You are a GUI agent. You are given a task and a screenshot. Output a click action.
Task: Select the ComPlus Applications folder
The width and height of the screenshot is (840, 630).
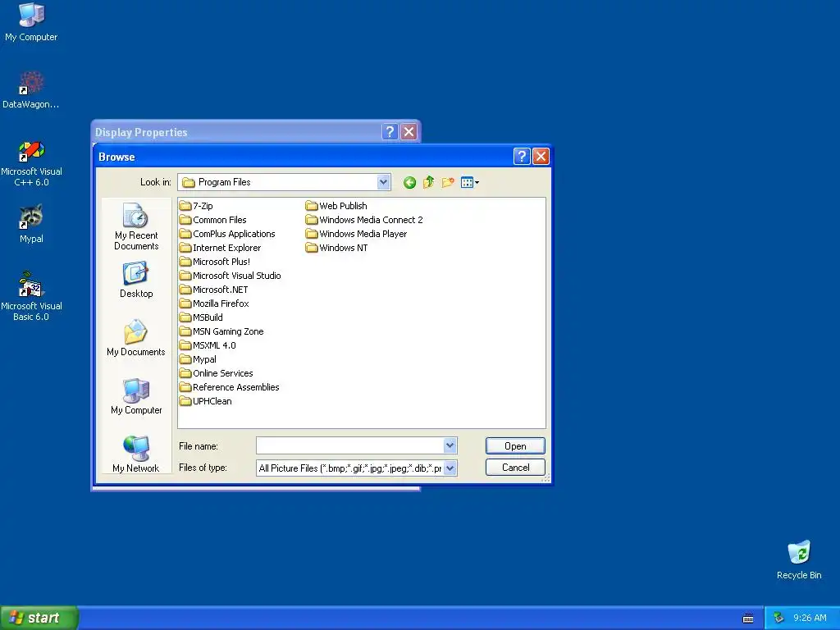point(227,234)
